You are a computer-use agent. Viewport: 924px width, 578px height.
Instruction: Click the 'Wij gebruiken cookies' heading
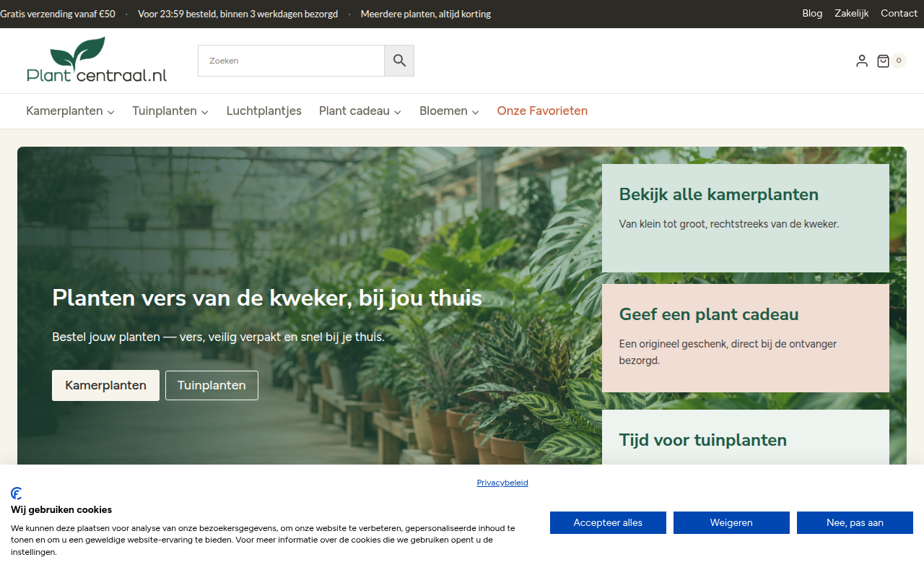[61, 509]
